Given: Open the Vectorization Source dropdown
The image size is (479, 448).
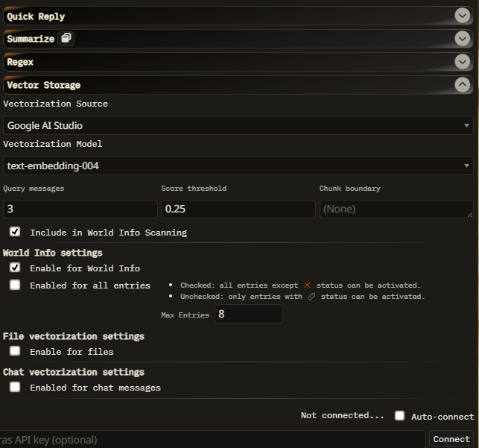Looking at the screenshot, I should [x=238, y=125].
